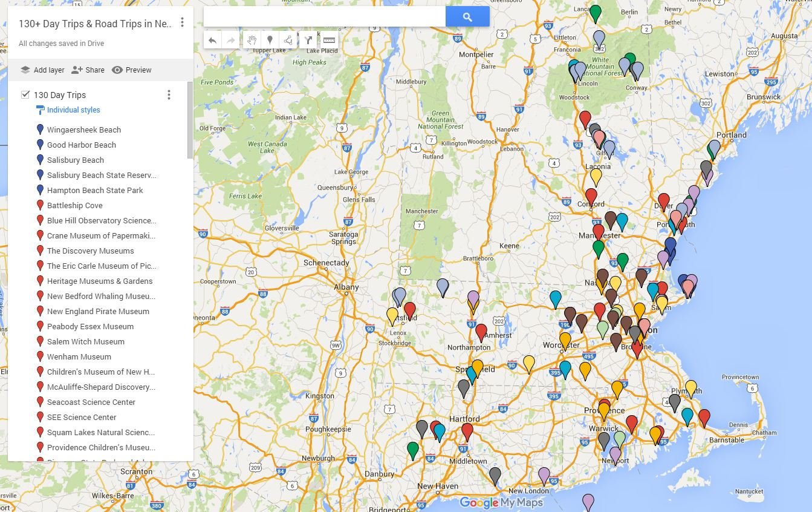Click the Add layer button
Screen dimensions: 812x512
[42, 70]
